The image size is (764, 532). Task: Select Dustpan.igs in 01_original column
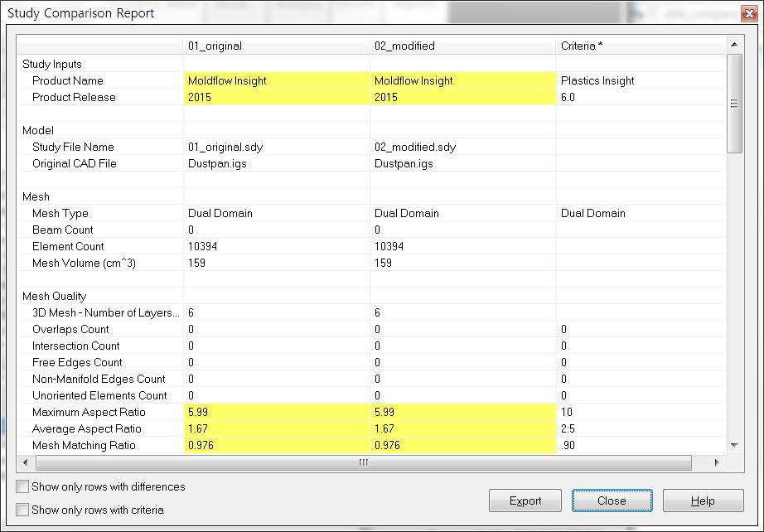tap(276, 164)
